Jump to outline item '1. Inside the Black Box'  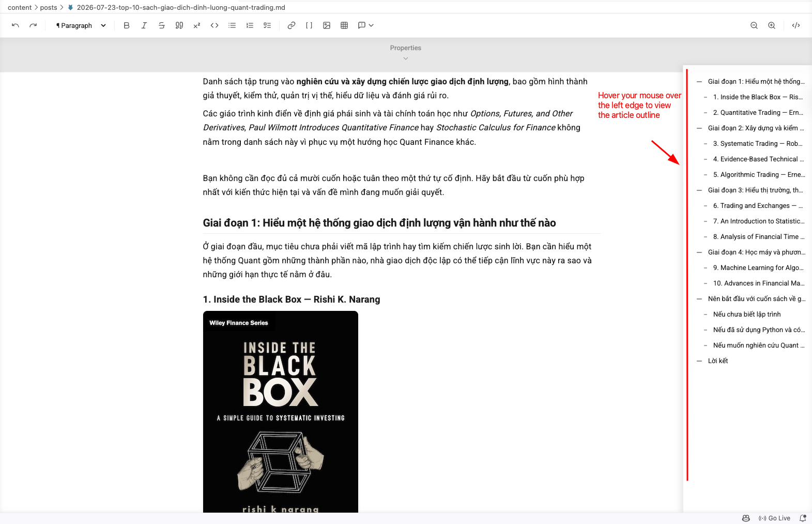758,97
